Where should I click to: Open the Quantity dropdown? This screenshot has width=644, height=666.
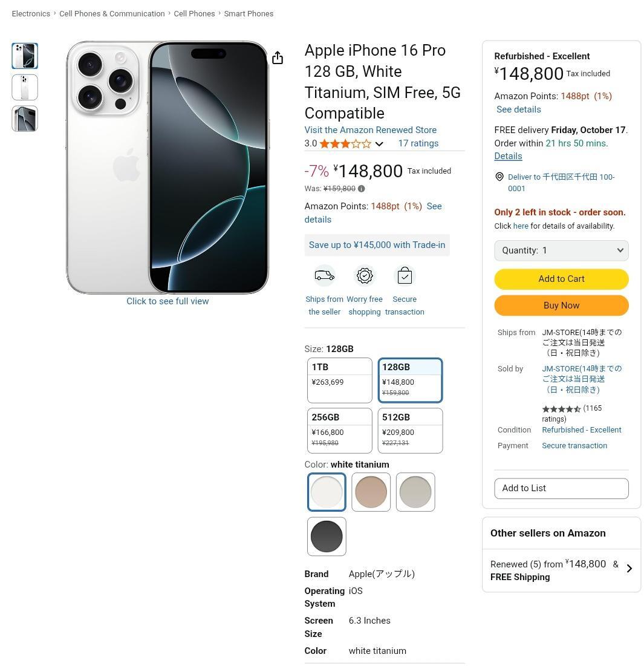[561, 250]
